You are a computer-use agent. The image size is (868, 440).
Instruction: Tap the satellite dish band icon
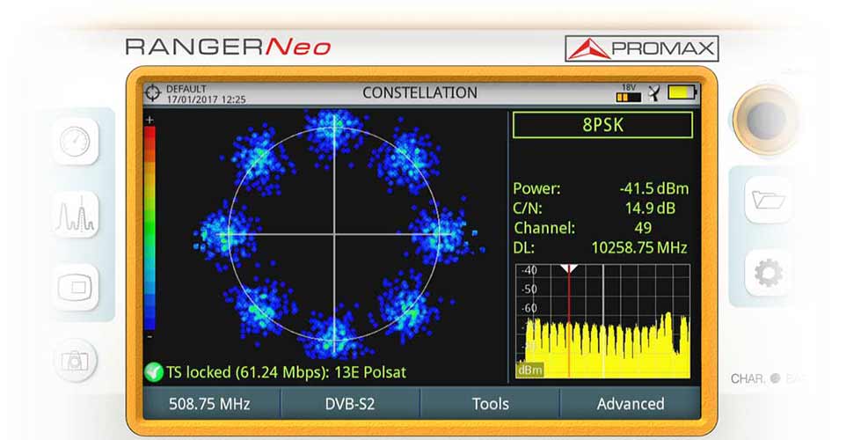(653, 92)
